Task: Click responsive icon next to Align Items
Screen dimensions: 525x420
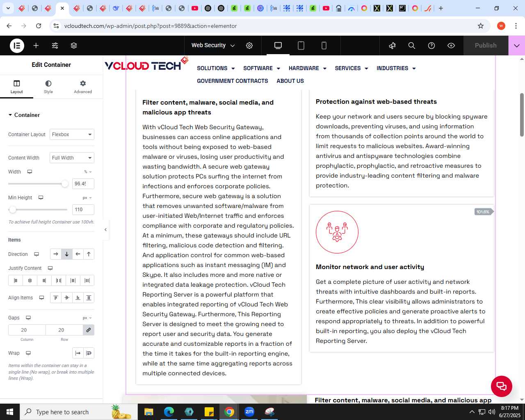Action: click(x=41, y=298)
